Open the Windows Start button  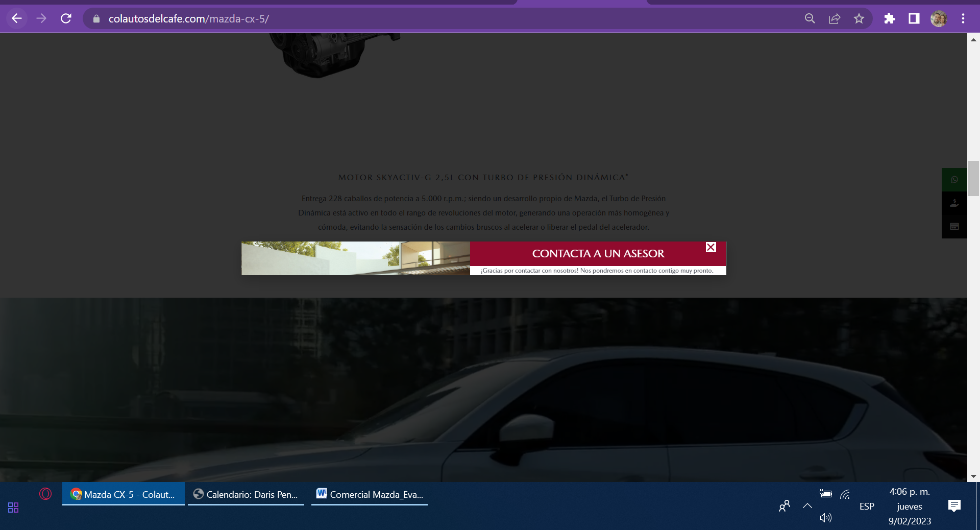13,507
